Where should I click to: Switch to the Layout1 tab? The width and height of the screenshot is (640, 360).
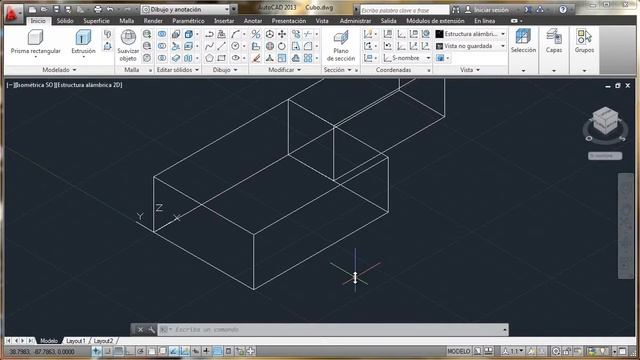point(76,340)
